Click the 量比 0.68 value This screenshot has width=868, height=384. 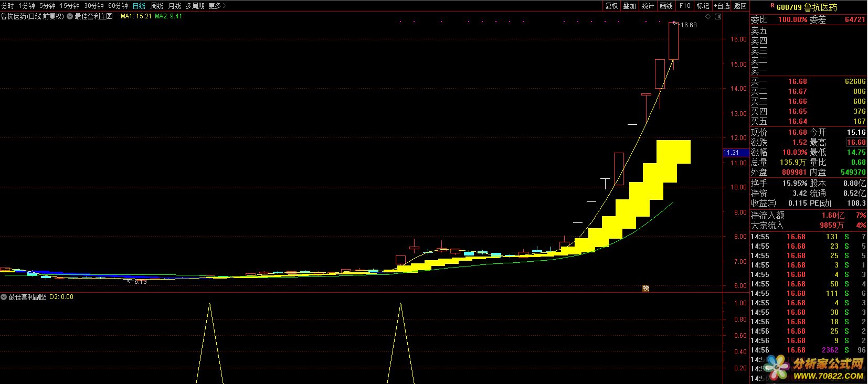pyautogui.click(x=859, y=162)
